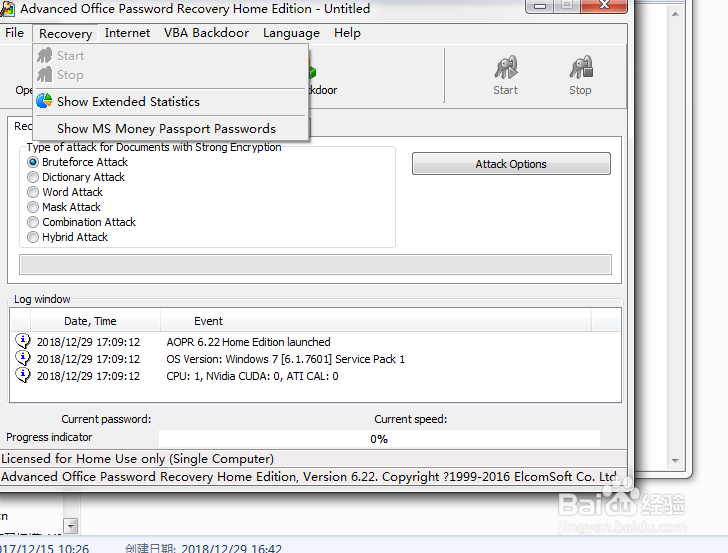Open the VBA Backdoor menu
This screenshot has width=728, height=553.
206,33
